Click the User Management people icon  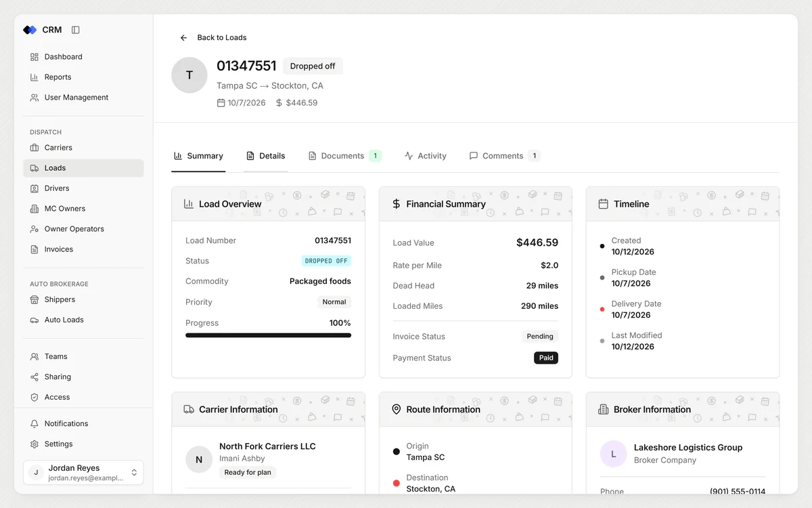coord(35,98)
